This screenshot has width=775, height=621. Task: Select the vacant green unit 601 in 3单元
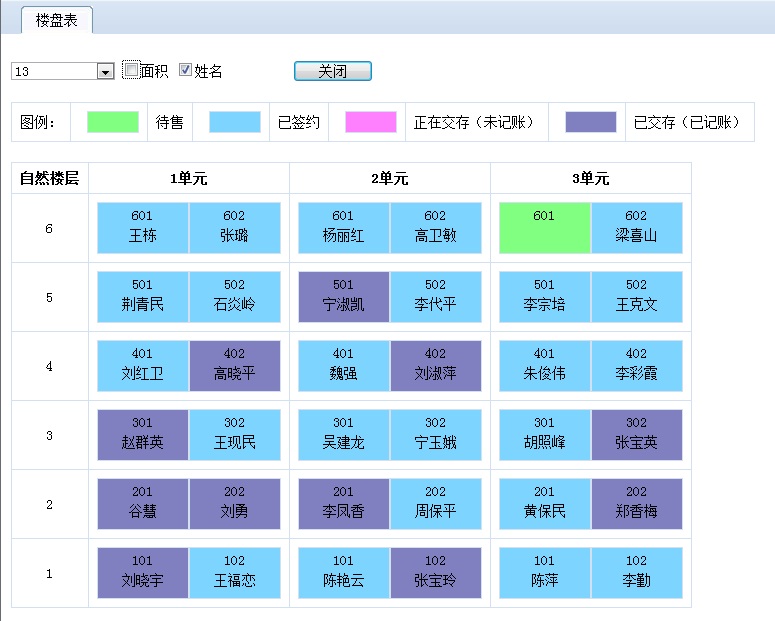(544, 228)
